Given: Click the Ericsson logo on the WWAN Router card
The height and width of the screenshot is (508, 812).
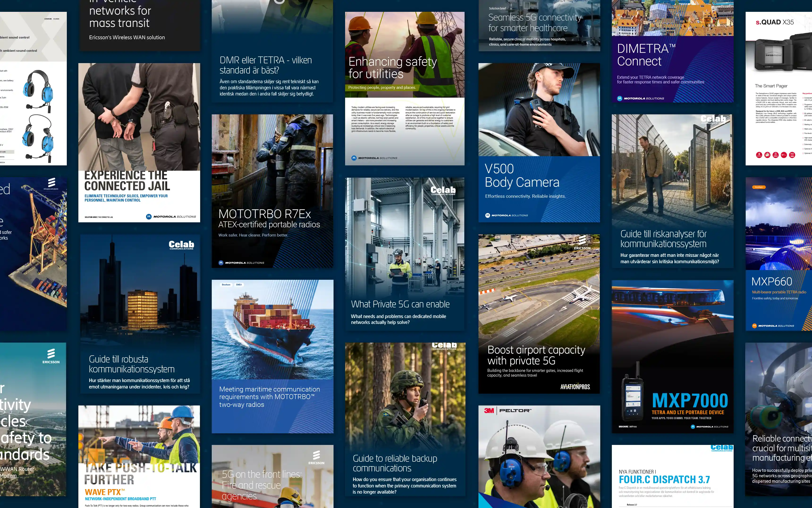Looking at the screenshot, I should pyautogui.click(x=51, y=356).
